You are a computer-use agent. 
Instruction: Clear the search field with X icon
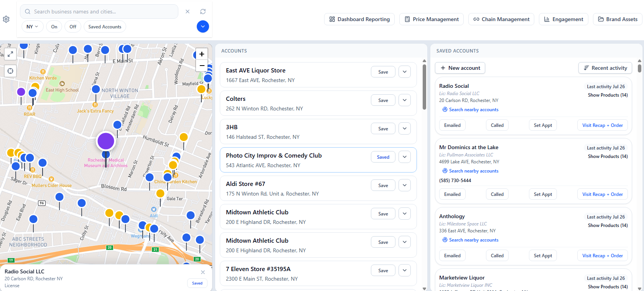click(x=188, y=12)
